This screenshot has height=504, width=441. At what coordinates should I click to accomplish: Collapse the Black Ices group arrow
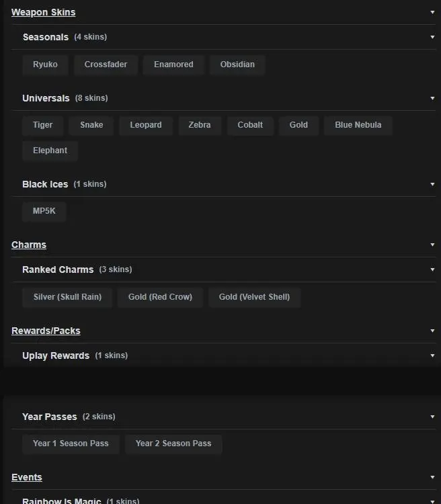tap(432, 184)
